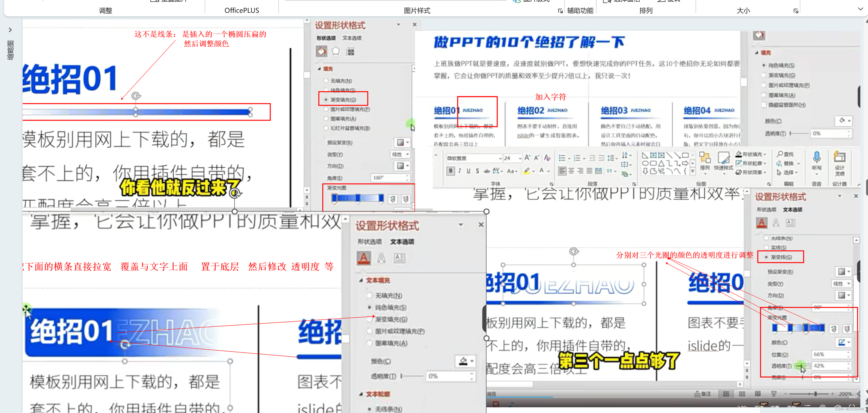Click the remove gradient stop icon
Image resolution: width=868 pixels, height=413 pixels.
[405, 199]
